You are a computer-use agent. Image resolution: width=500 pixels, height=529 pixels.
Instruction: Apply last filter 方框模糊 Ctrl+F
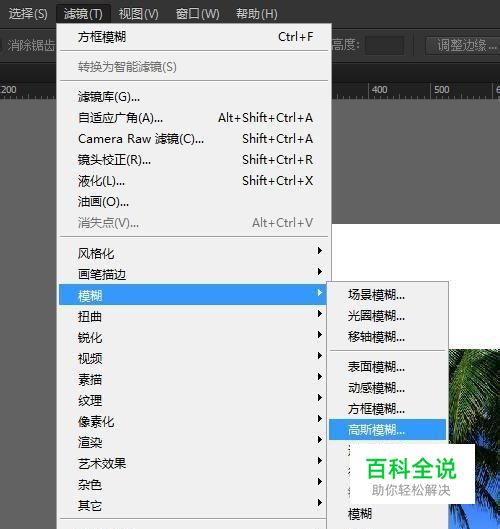coord(194,37)
